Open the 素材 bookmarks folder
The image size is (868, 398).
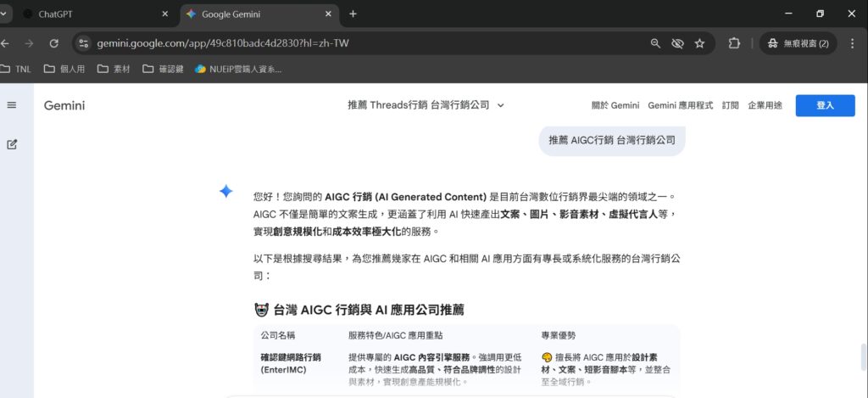[x=114, y=70]
